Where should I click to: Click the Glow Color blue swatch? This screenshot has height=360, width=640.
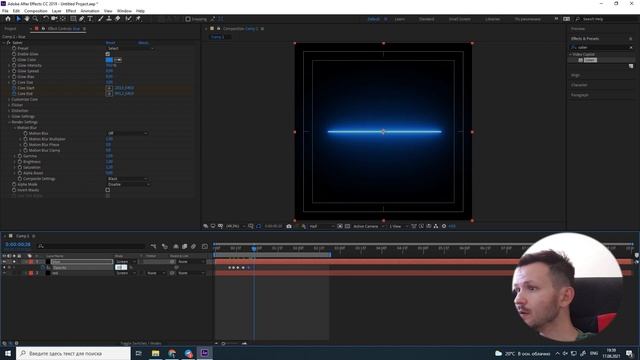[x=109, y=60]
